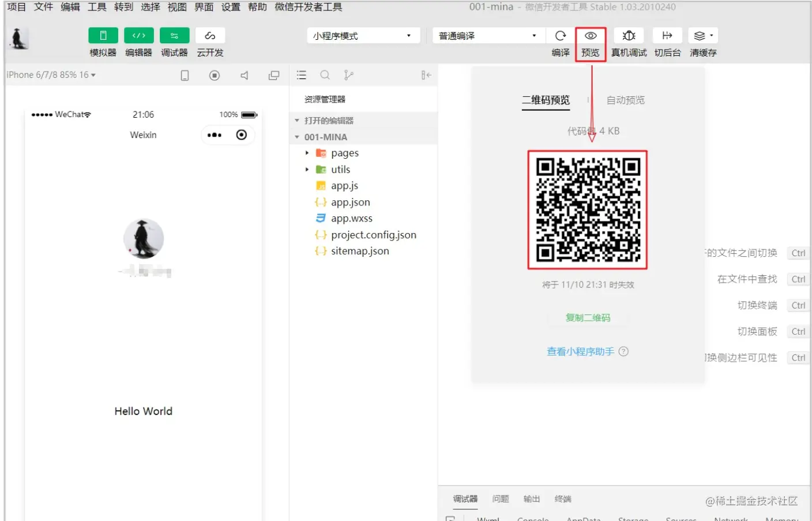Switch to the 终端 bottom panel tab
This screenshot has height=521, width=812.
563,499
